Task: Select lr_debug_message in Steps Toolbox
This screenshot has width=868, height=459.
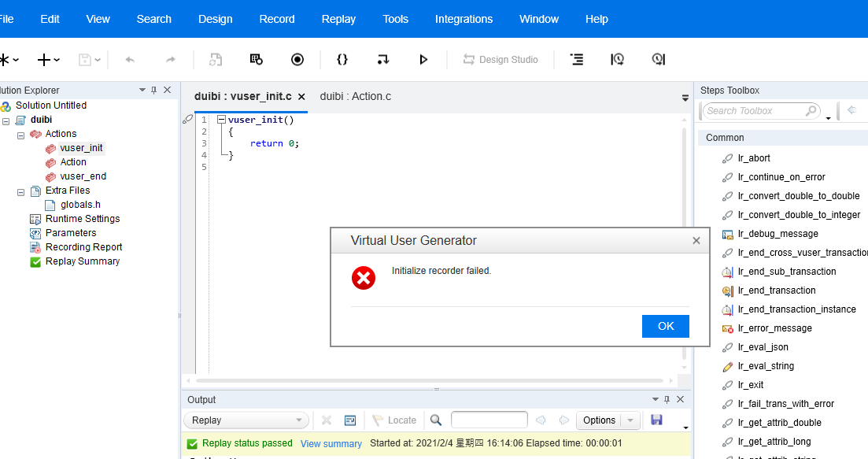Action: coord(778,234)
